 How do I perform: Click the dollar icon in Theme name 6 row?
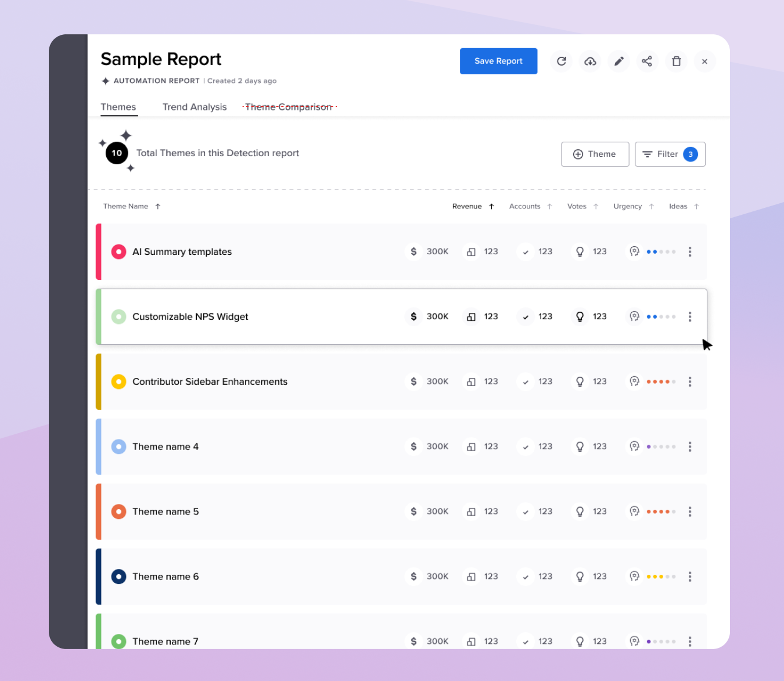coord(413,577)
